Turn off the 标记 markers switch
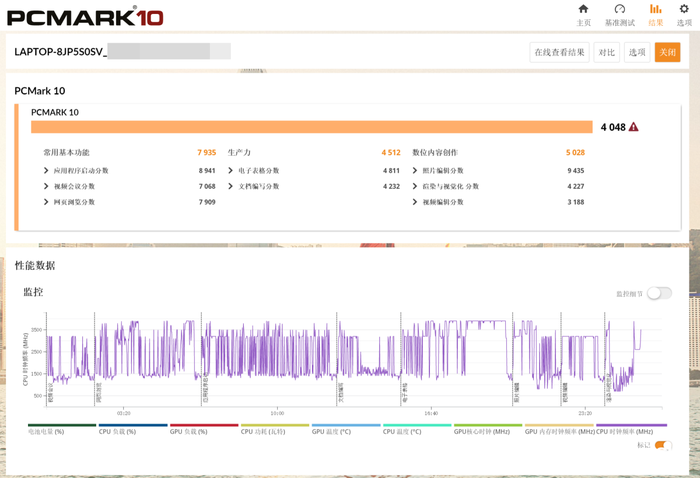 point(663,445)
